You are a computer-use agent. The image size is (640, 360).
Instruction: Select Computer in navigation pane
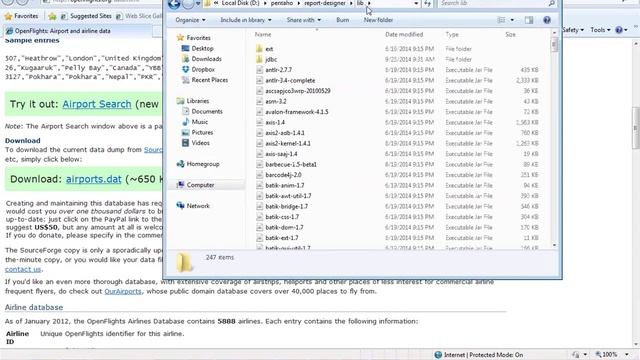point(200,185)
